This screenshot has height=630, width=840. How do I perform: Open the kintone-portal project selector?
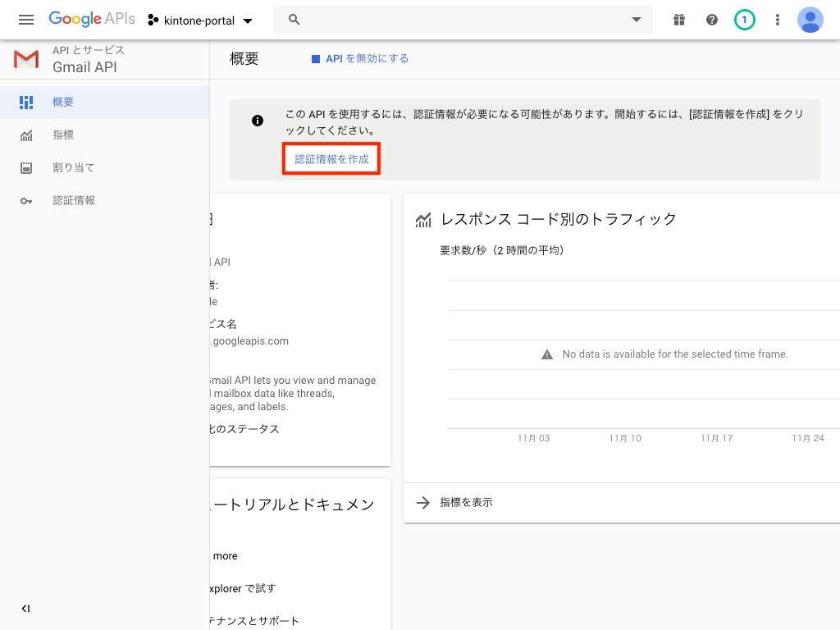[x=200, y=20]
